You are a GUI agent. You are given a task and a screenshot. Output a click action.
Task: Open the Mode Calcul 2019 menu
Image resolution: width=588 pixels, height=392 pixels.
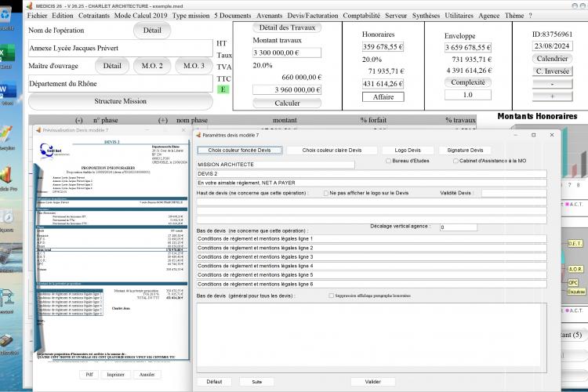[x=140, y=16]
